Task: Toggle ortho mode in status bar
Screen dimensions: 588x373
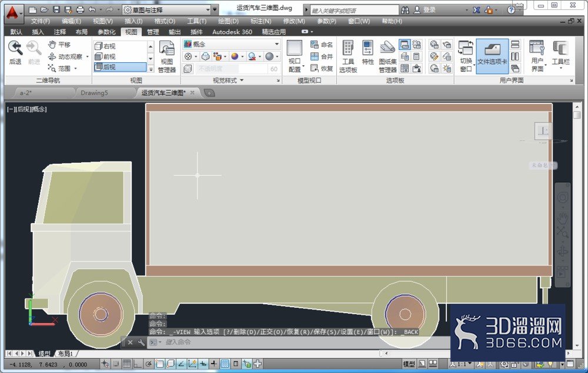Action: pyautogui.click(x=138, y=364)
